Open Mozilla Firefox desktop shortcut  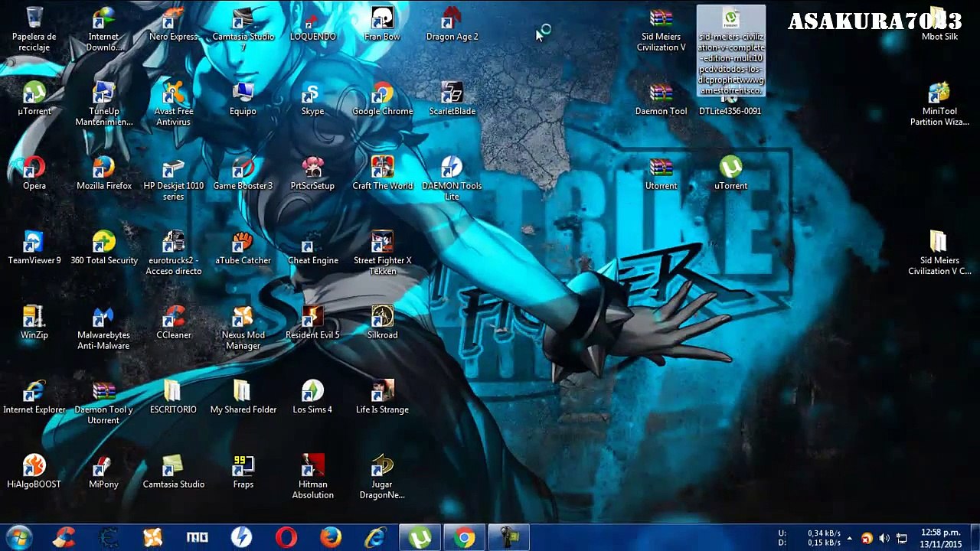tap(103, 174)
